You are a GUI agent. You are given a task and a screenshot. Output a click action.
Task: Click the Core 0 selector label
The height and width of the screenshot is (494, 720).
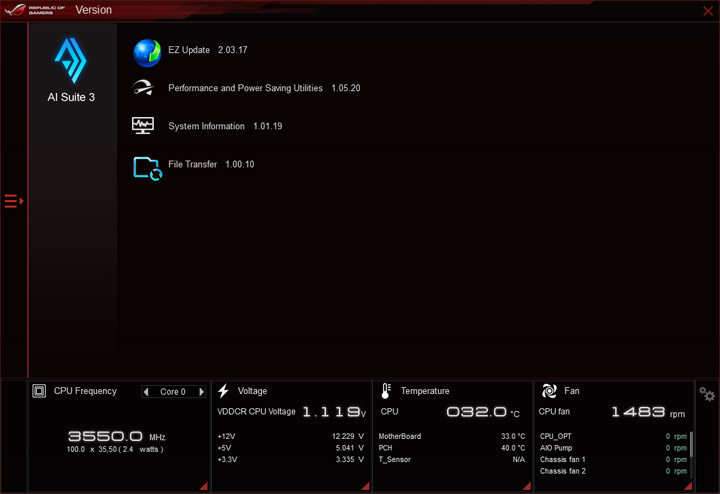(173, 392)
